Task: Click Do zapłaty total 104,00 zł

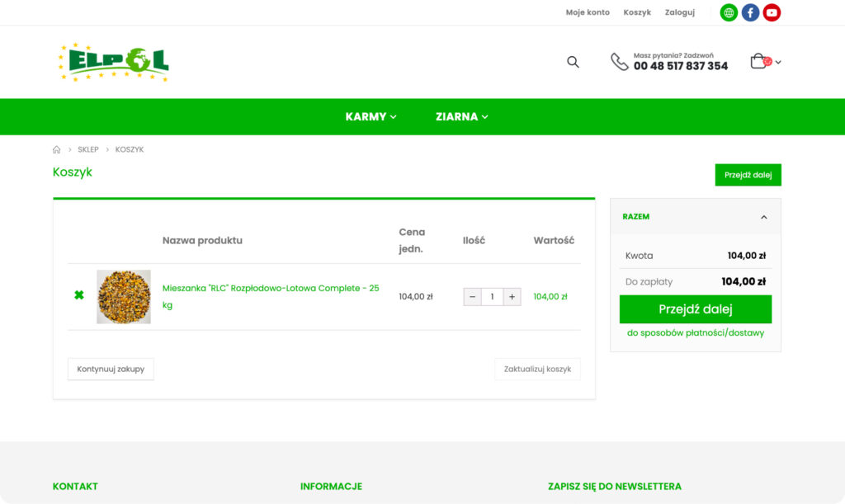Action: click(x=744, y=281)
